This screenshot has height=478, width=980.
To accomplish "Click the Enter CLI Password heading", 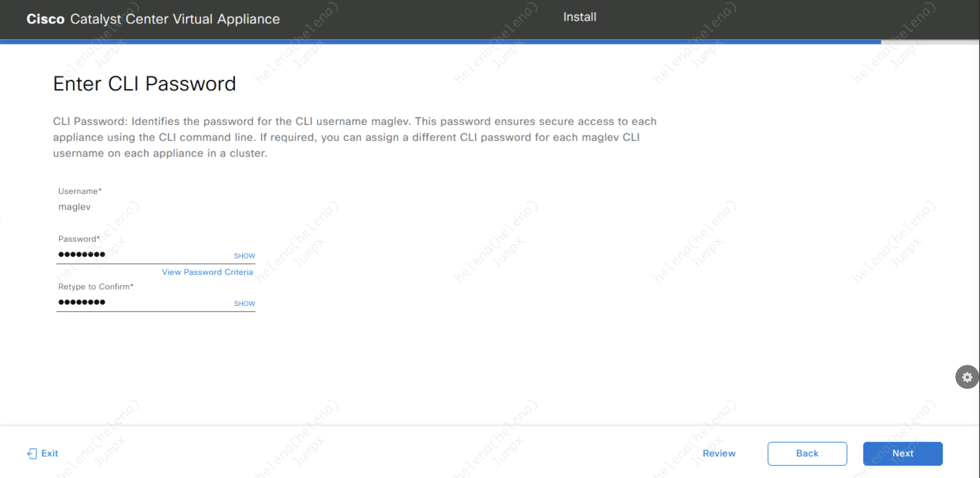I will [x=144, y=84].
